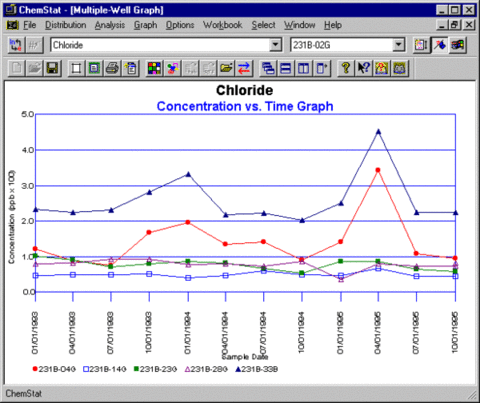Click the context help arrow-question icon

tap(364, 68)
